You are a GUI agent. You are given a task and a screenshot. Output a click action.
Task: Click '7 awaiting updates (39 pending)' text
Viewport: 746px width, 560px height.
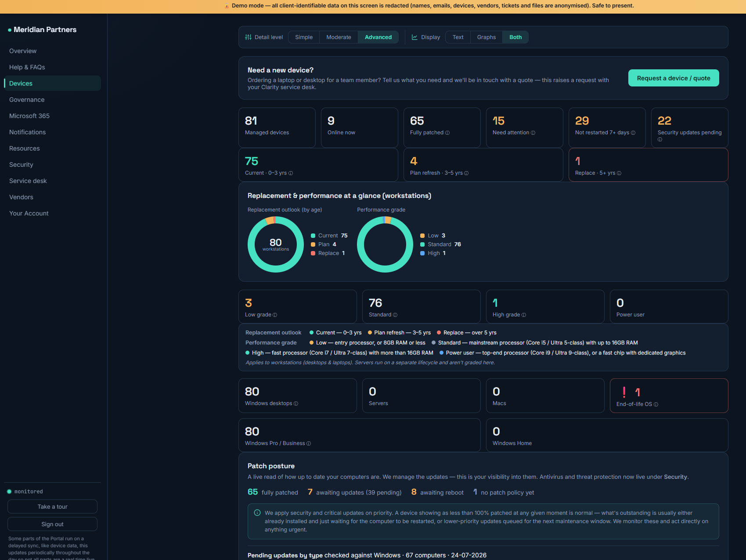pos(355,492)
